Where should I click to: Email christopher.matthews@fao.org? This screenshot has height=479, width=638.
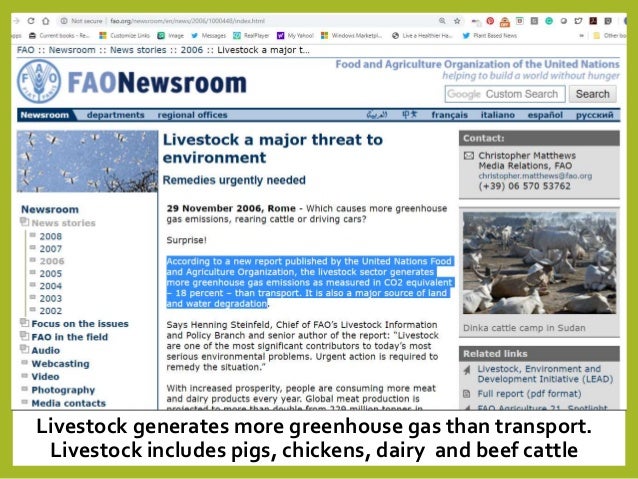(535, 176)
